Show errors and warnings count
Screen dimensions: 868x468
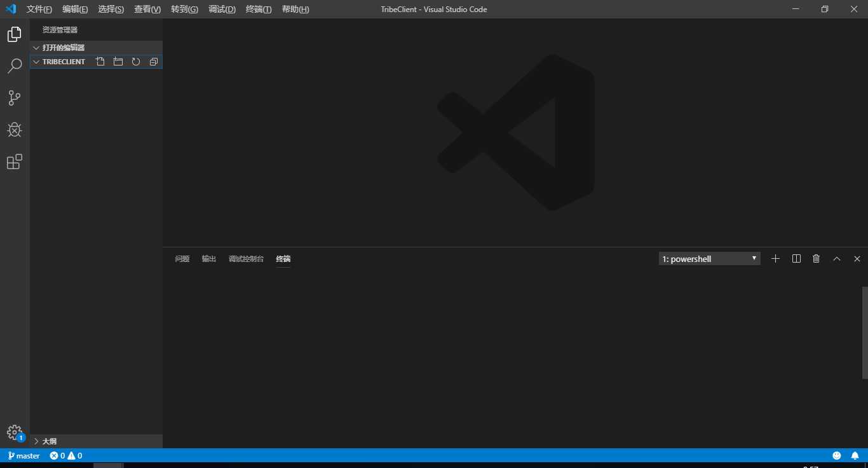click(x=66, y=455)
